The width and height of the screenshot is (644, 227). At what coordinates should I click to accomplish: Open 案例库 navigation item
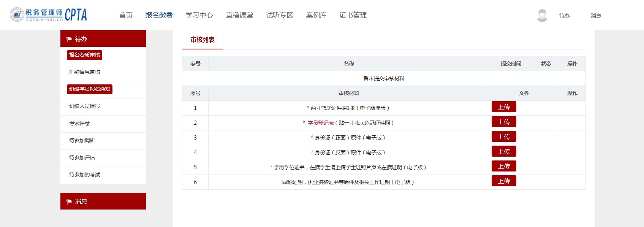[316, 15]
